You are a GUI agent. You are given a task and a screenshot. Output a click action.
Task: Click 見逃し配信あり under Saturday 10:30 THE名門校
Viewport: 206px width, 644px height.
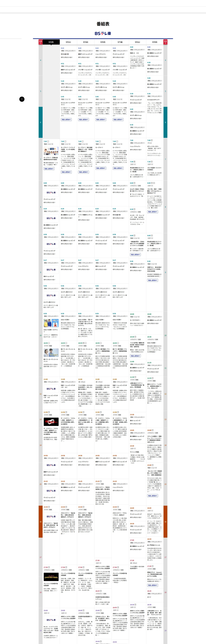pos(135,356)
